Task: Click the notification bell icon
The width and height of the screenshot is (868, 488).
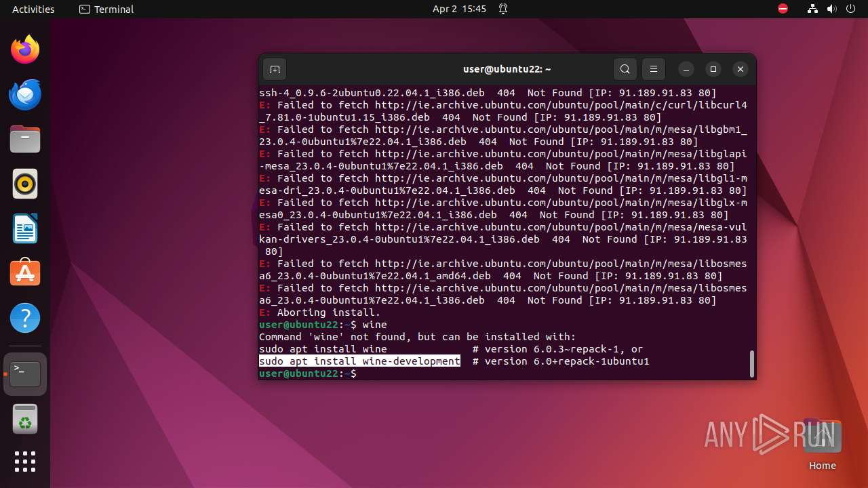Action: coord(503,9)
